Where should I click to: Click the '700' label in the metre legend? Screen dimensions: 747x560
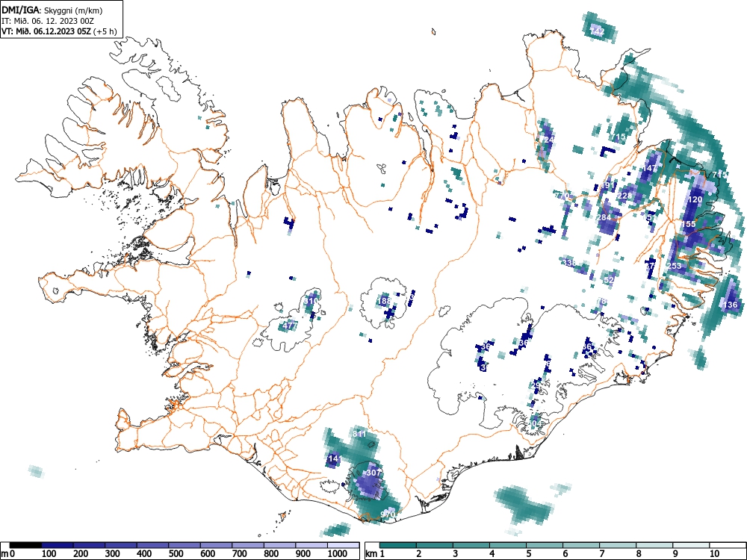[x=239, y=554]
